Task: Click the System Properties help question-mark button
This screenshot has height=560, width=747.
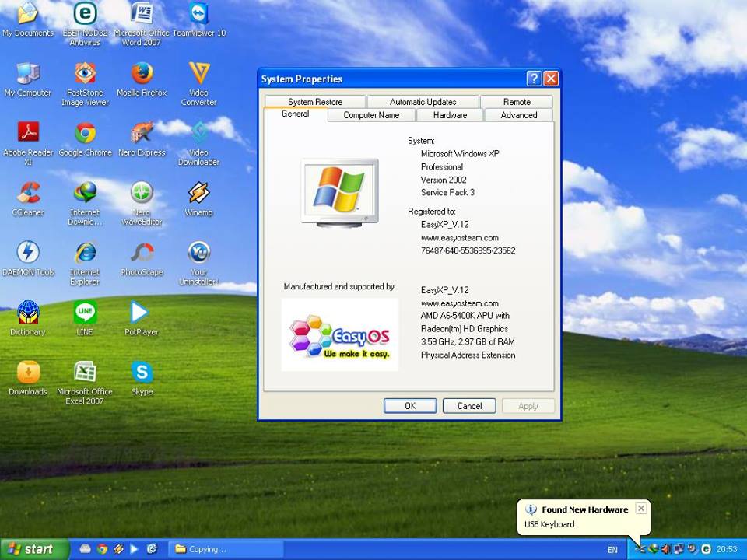Action: pyautogui.click(x=534, y=79)
